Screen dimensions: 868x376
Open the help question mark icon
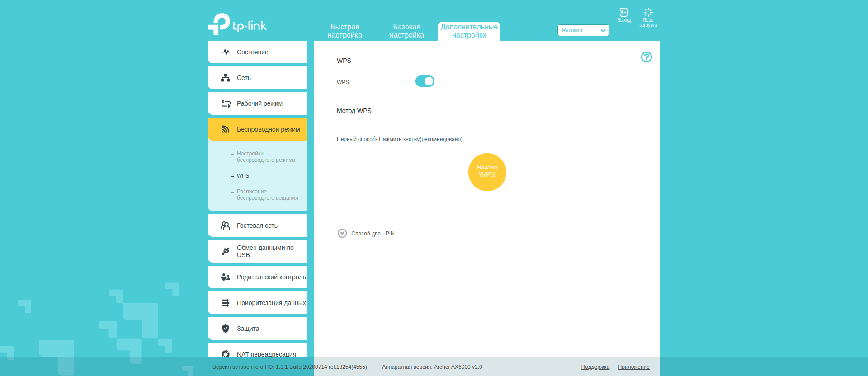pyautogui.click(x=646, y=57)
